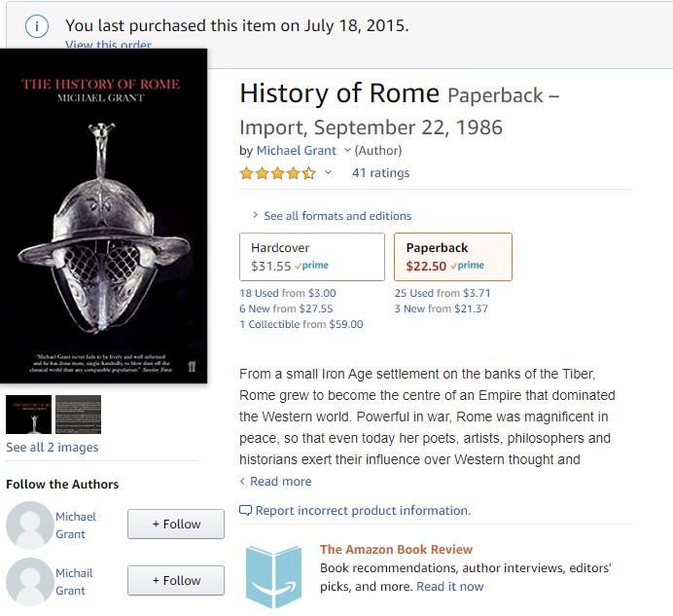The width and height of the screenshot is (673, 616).
Task: Expand the Michael Grant author dropdown
Action: click(x=347, y=151)
